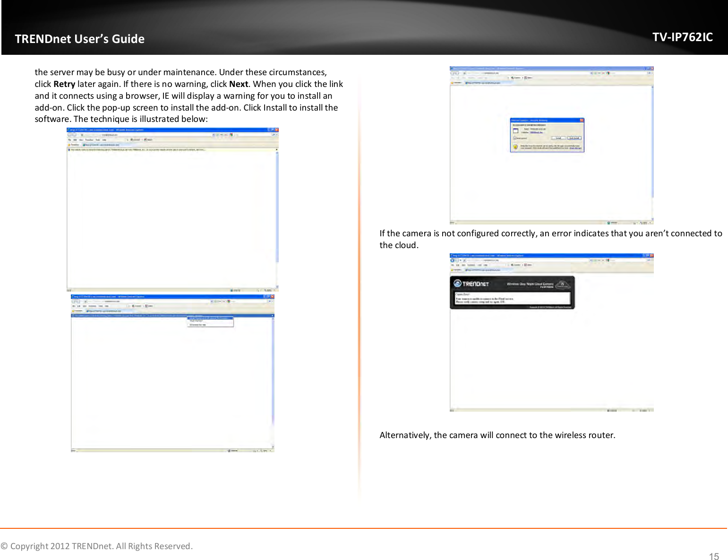Close the Security Warning dialog with its red X
The image size is (728, 560).
pyautogui.click(x=582, y=120)
